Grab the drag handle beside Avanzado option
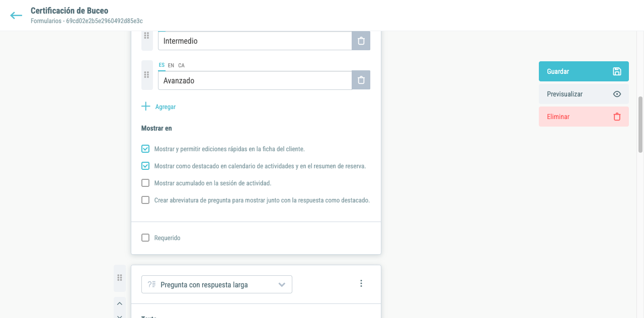 (x=147, y=75)
